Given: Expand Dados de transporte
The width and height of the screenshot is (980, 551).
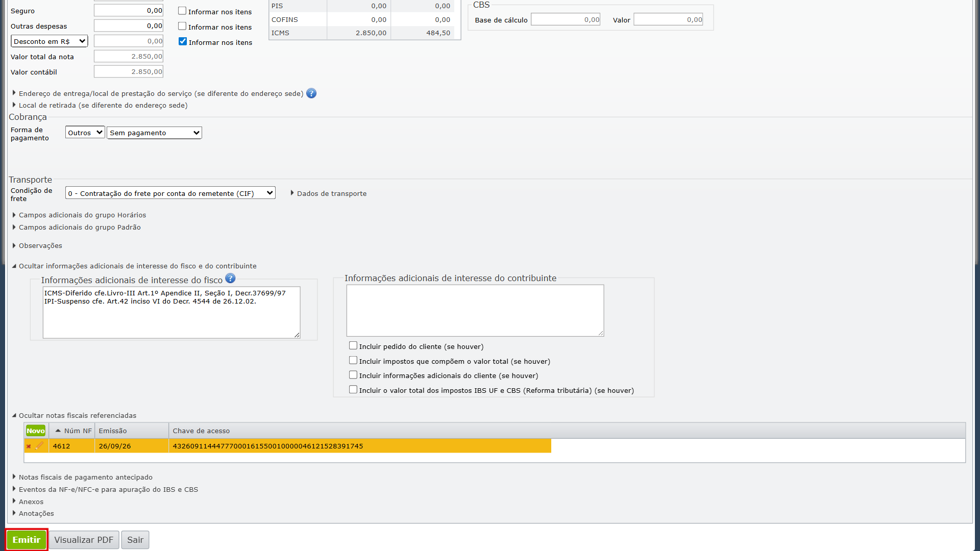Looking at the screenshot, I should (x=329, y=193).
